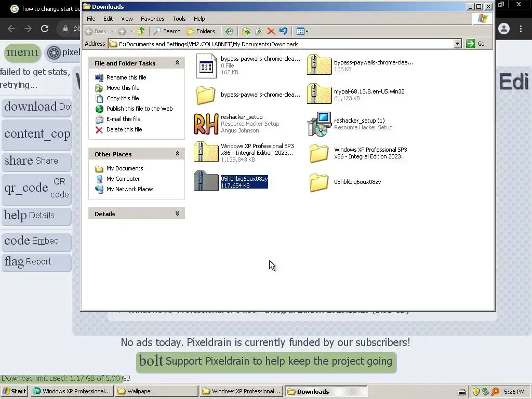Click Move this file
The height and width of the screenshot is (399, 532).
[123, 87]
